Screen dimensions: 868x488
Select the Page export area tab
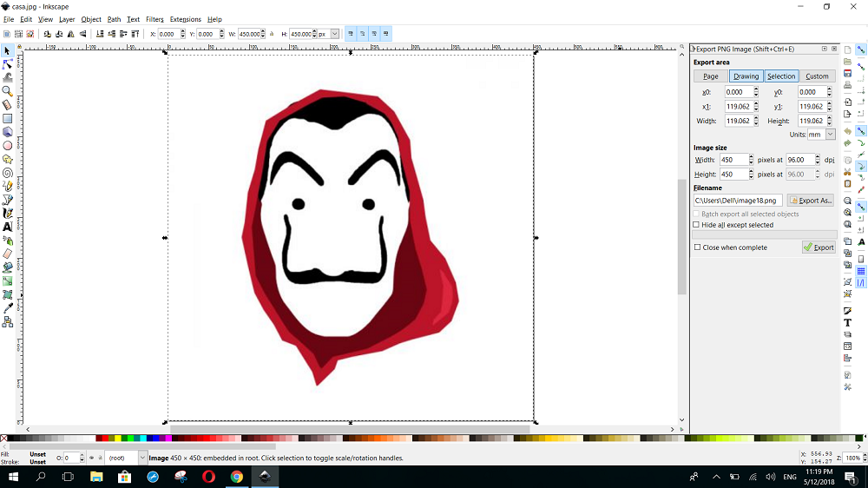711,76
